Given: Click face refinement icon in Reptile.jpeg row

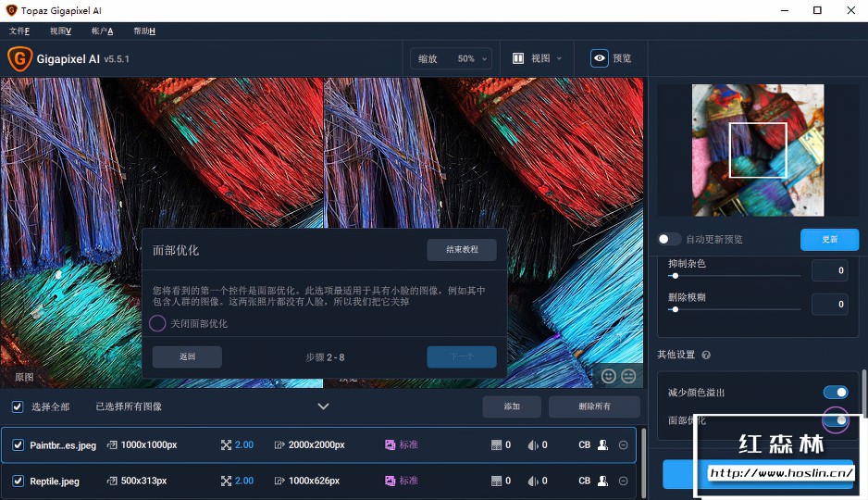Looking at the screenshot, I should point(602,481).
